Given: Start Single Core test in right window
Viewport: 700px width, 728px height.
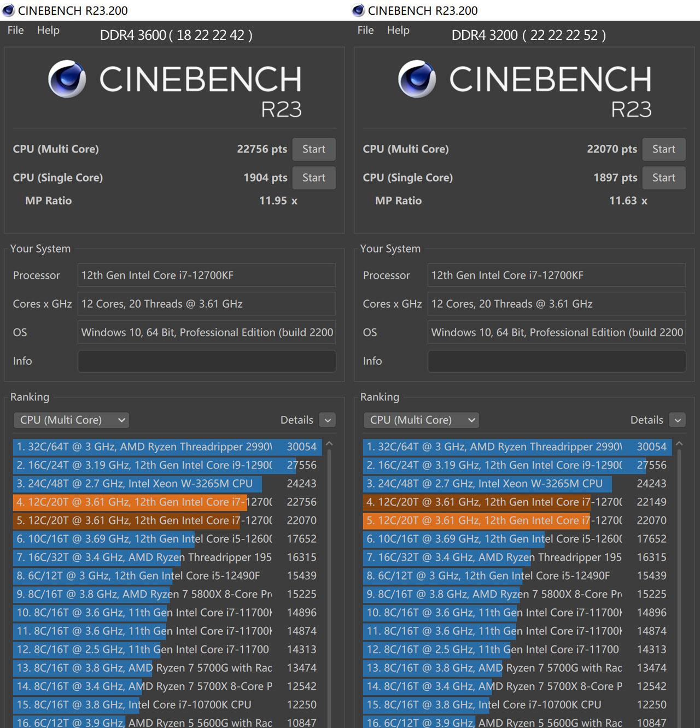Looking at the screenshot, I should click(663, 178).
